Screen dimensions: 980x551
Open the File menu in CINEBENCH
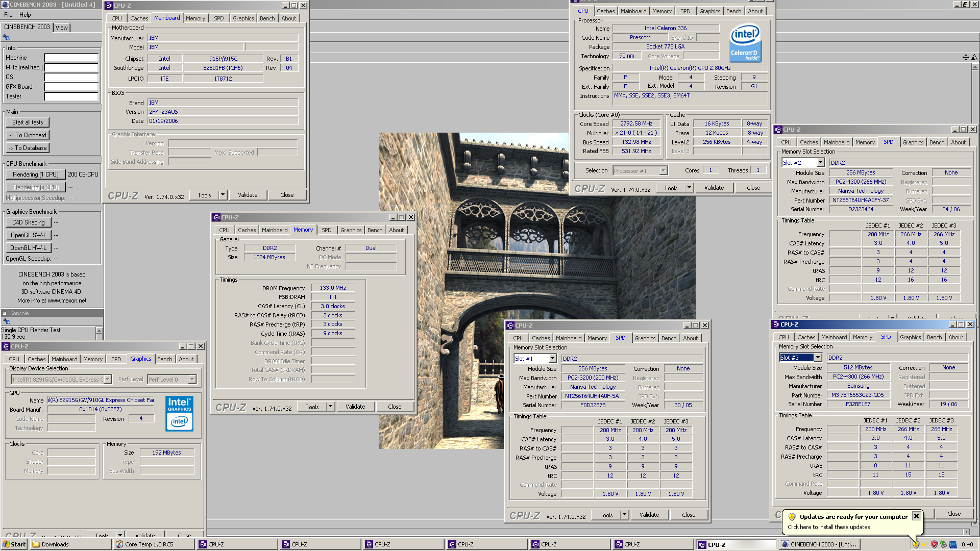pyautogui.click(x=8, y=15)
